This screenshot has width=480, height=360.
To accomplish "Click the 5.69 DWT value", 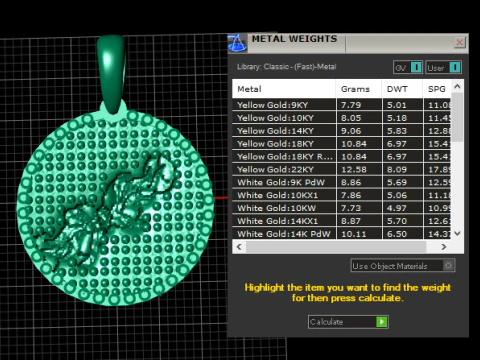I will (x=397, y=182).
